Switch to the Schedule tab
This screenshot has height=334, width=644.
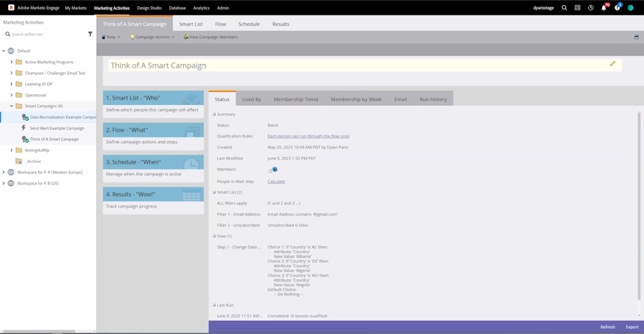coord(249,24)
